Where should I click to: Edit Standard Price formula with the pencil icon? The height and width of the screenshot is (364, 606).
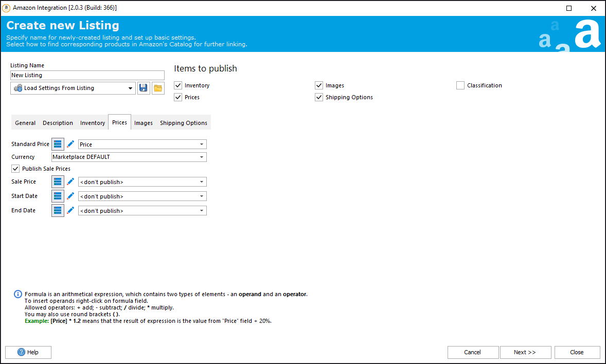[x=70, y=144]
